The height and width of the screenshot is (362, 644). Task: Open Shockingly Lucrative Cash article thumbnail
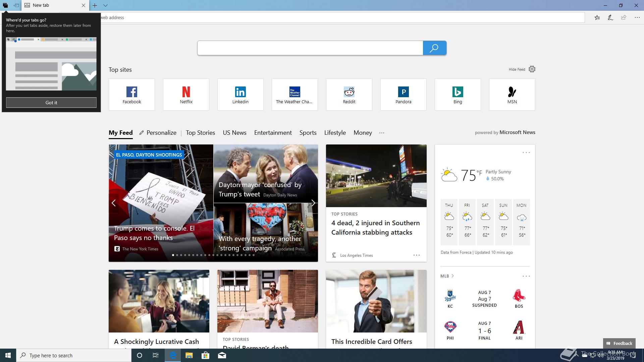[159, 301]
